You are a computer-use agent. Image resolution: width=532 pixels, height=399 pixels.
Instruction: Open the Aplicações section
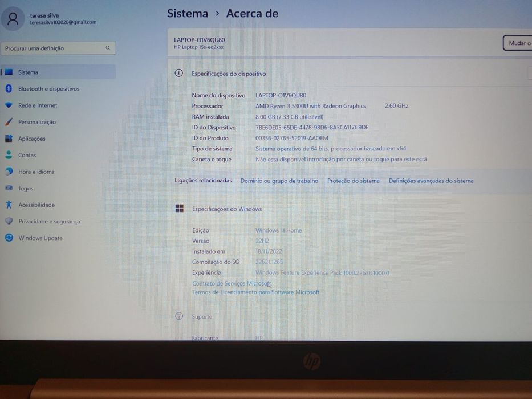click(x=31, y=139)
